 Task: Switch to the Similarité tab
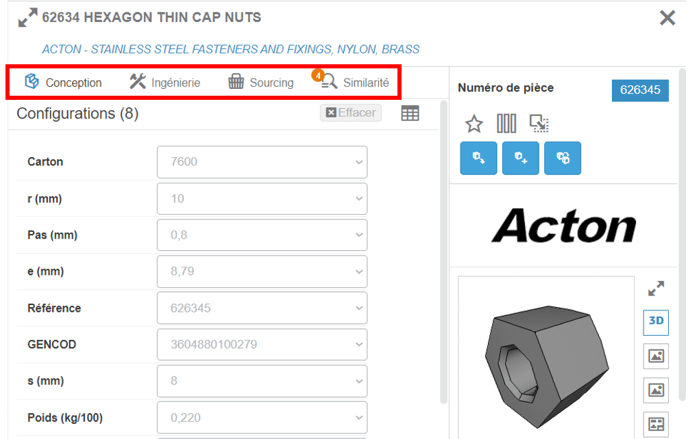coord(351,81)
